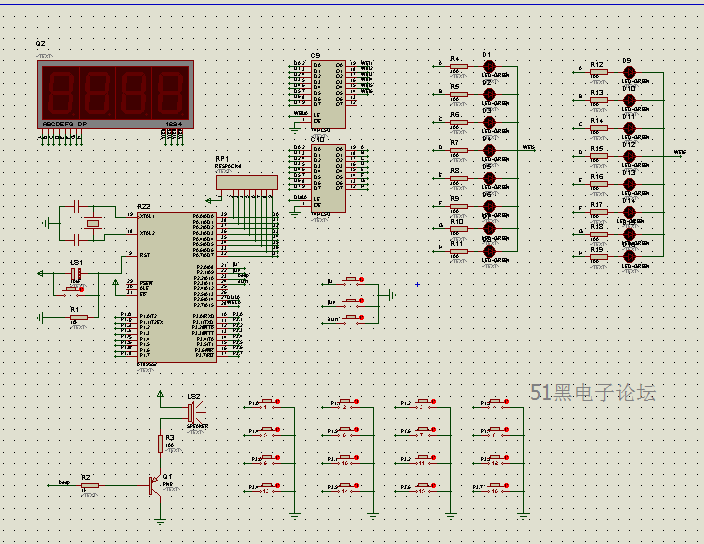Select the LED wired to resistor R19
This screenshot has width=704, height=544.
[x=629, y=257]
